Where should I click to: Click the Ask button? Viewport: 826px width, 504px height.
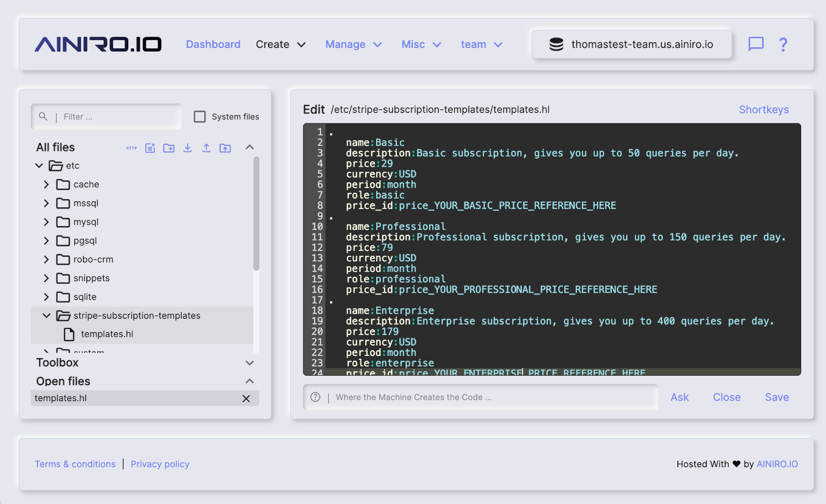(680, 397)
